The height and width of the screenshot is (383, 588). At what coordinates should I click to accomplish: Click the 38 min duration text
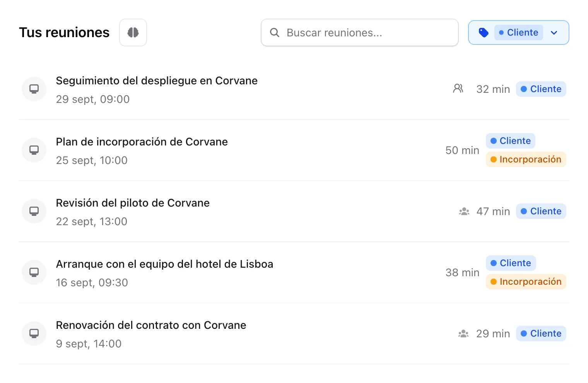(462, 273)
